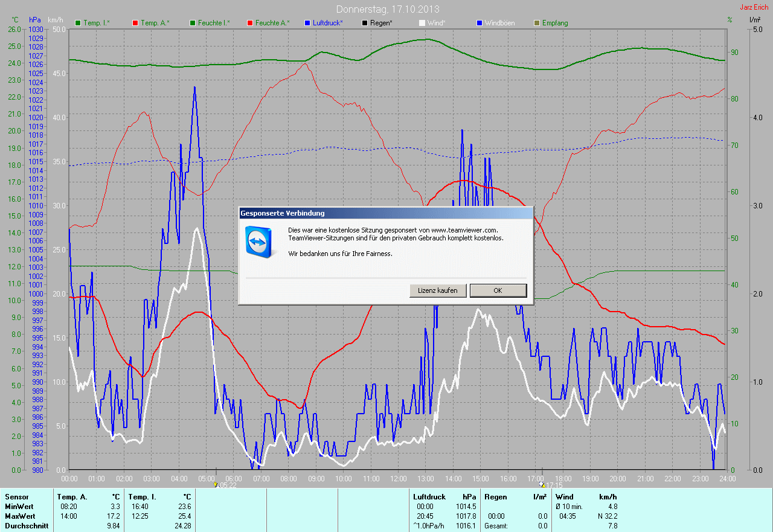
Task: Toggle the green Temp. I.* legend swatch
Action: pyautogui.click(x=78, y=23)
